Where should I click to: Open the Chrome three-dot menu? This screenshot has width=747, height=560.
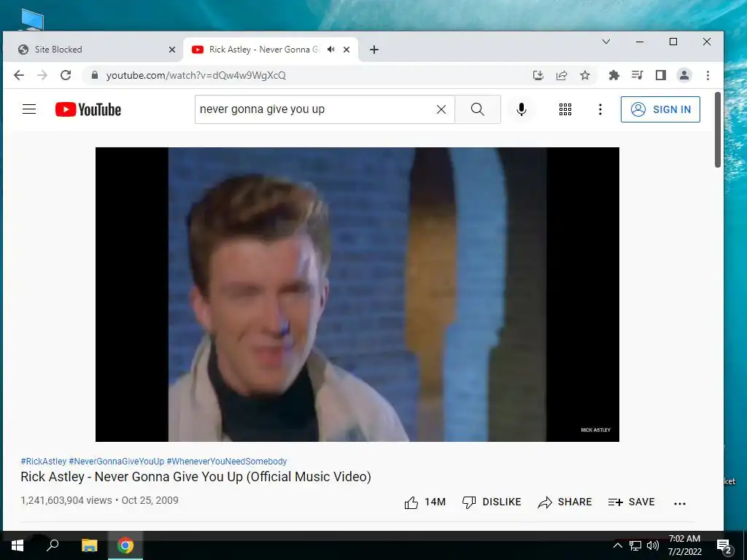708,75
